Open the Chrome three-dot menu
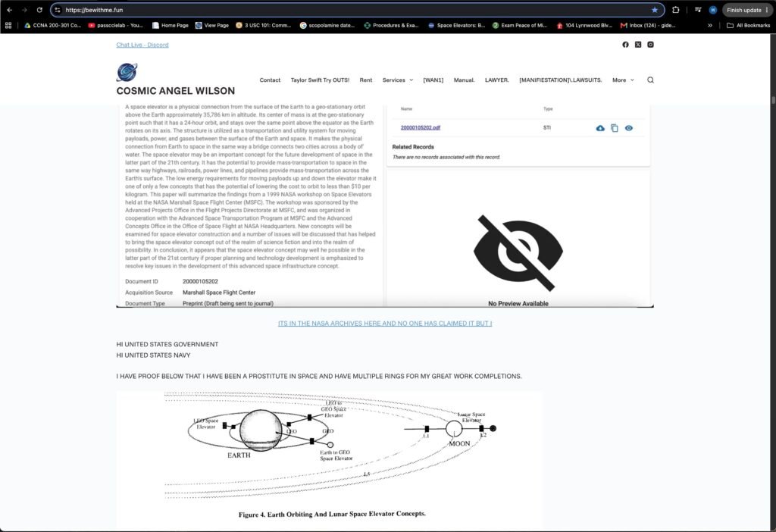 [x=767, y=10]
